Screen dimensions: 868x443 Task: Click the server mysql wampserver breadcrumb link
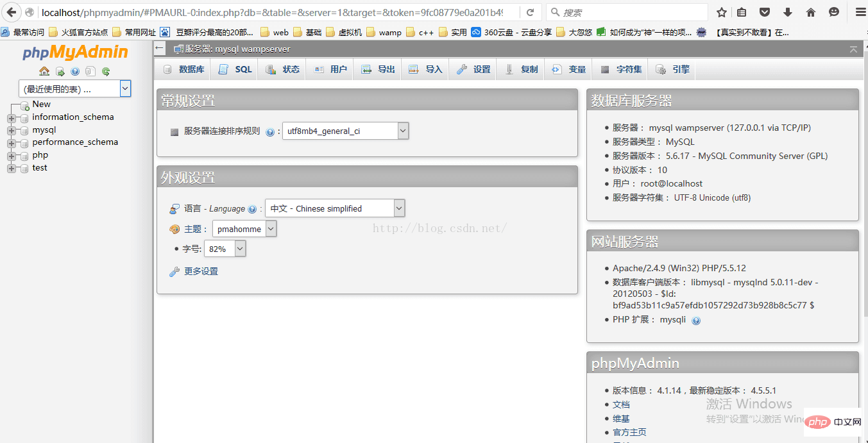(x=237, y=49)
